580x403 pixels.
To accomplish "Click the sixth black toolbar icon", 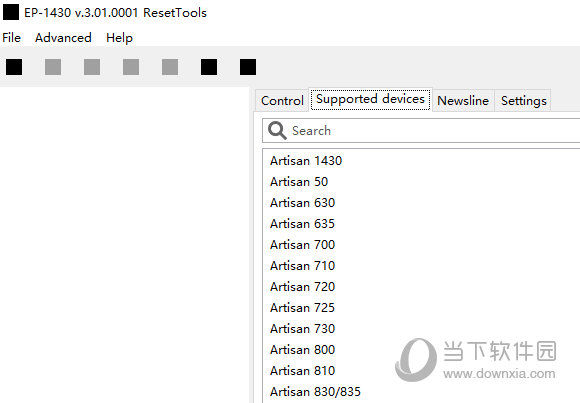I will 209,67.
